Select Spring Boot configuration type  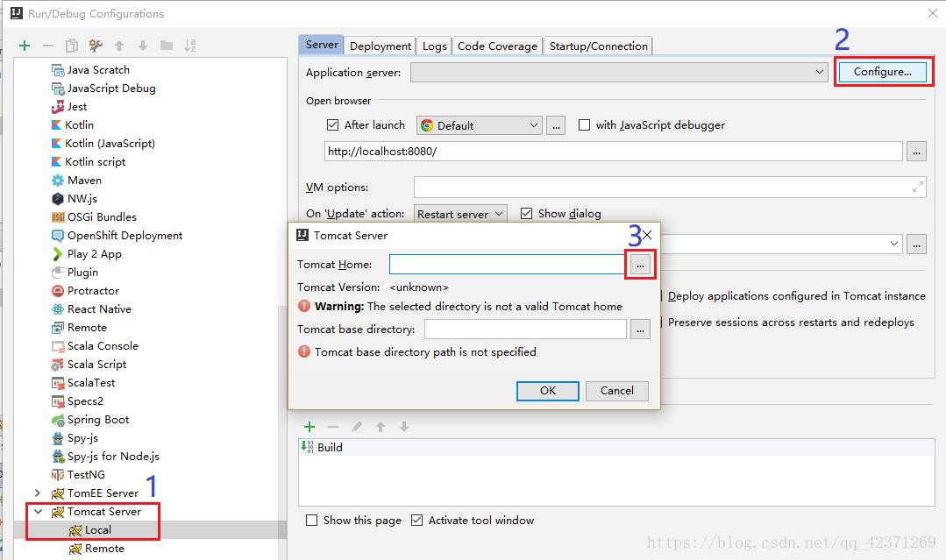90,420
